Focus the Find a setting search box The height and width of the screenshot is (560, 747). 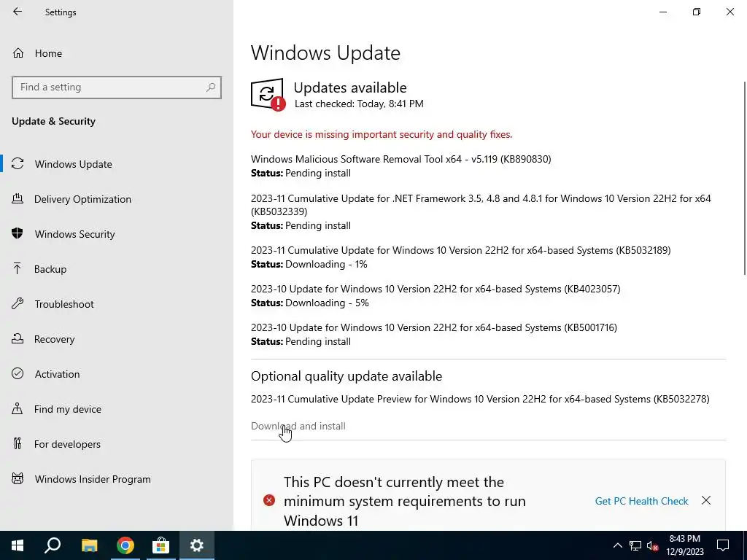click(x=116, y=87)
